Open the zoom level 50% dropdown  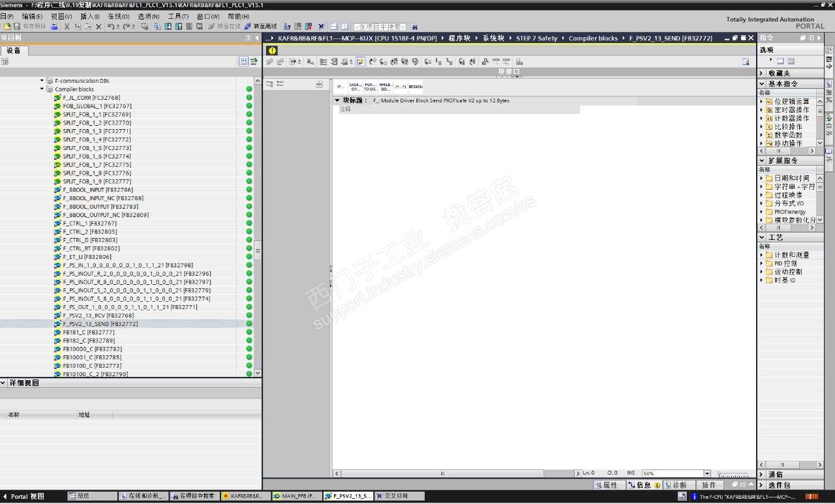[707, 473]
